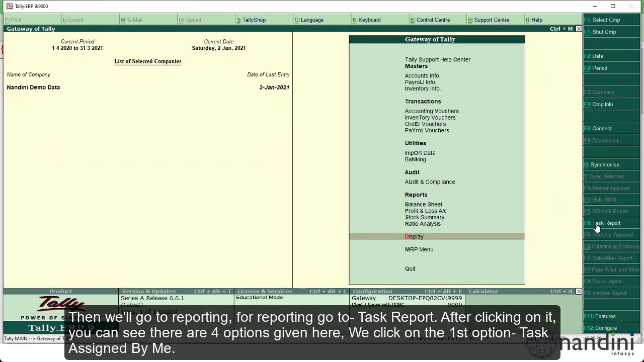
Task: Open Import Data utility
Action: point(420,153)
